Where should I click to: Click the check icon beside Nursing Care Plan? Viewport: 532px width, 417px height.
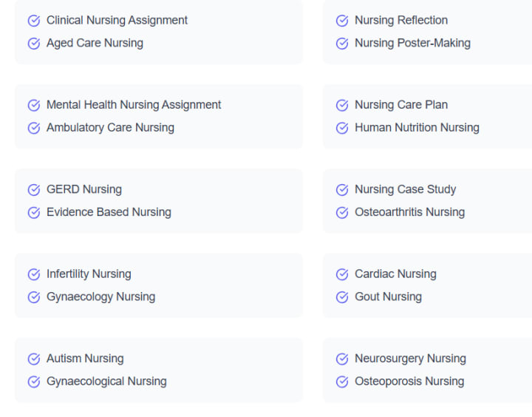[342, 105]
